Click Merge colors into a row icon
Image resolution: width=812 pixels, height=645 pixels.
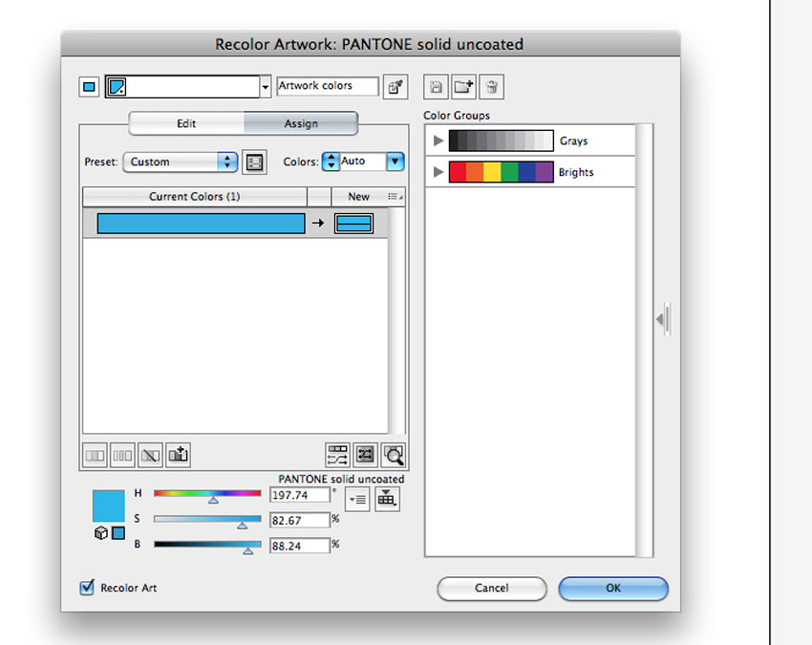pos(95,456)
